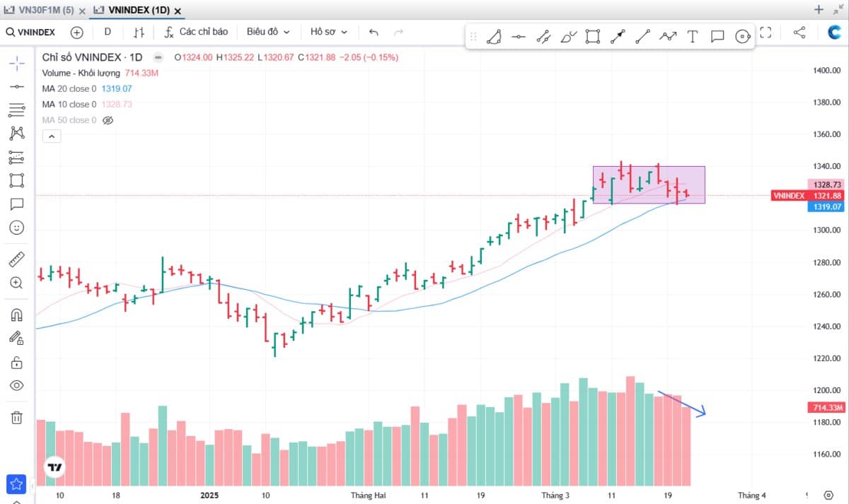
Task: Click the redo arrow button
Action: pyautogui.click(x=398, y=32)
